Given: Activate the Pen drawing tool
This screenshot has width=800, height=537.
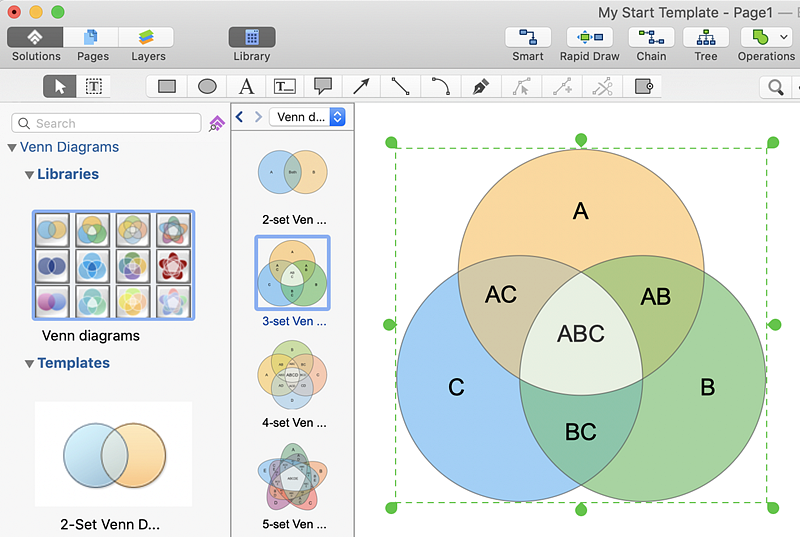Looking at the screenshot, I should 480,87.
